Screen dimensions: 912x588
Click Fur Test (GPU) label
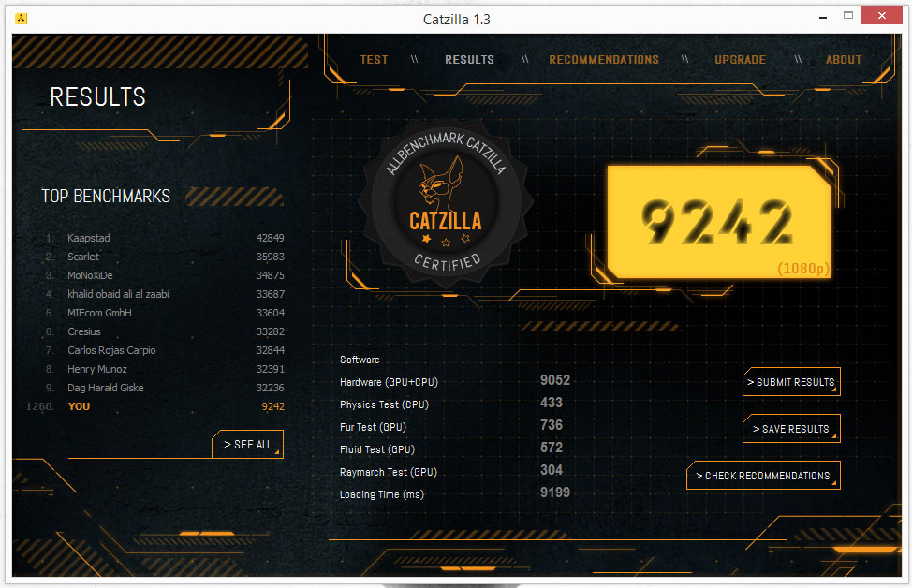pyautogui.click(x=373, y=427)
